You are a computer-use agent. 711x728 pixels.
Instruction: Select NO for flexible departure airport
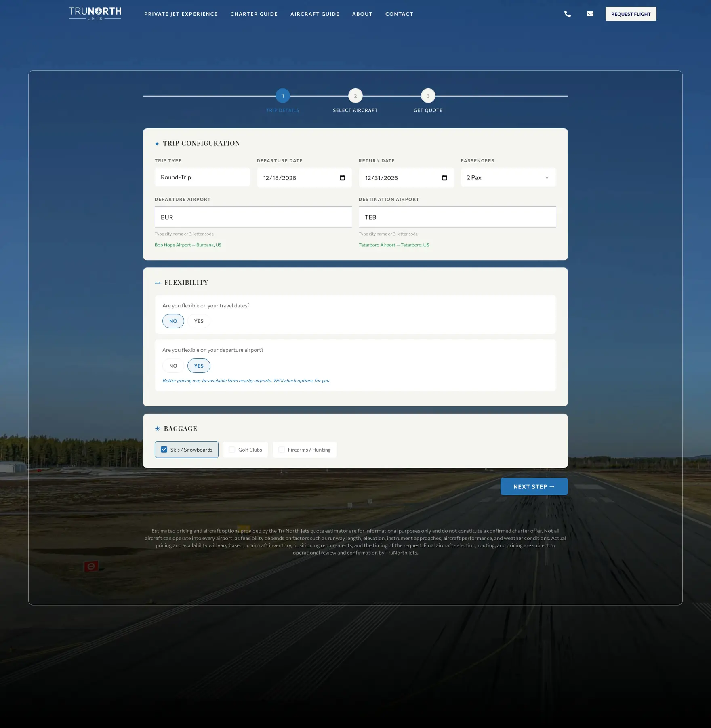[173, 366]
